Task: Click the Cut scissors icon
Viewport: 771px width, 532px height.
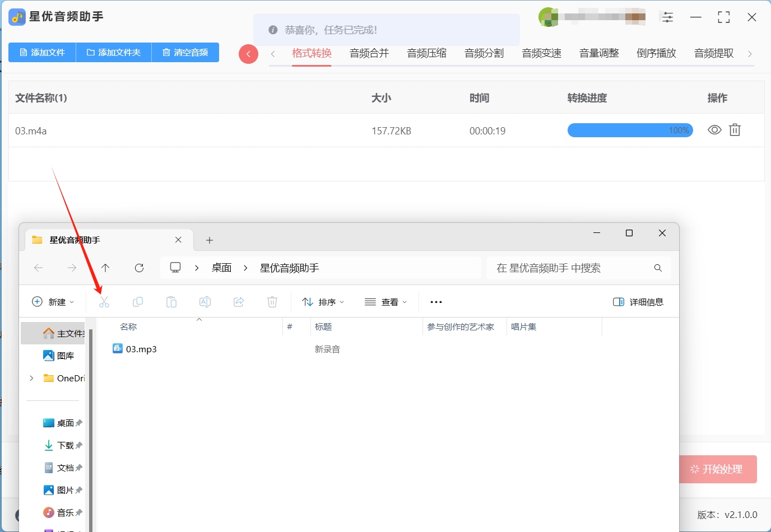Action: click(x=104, y=302)
